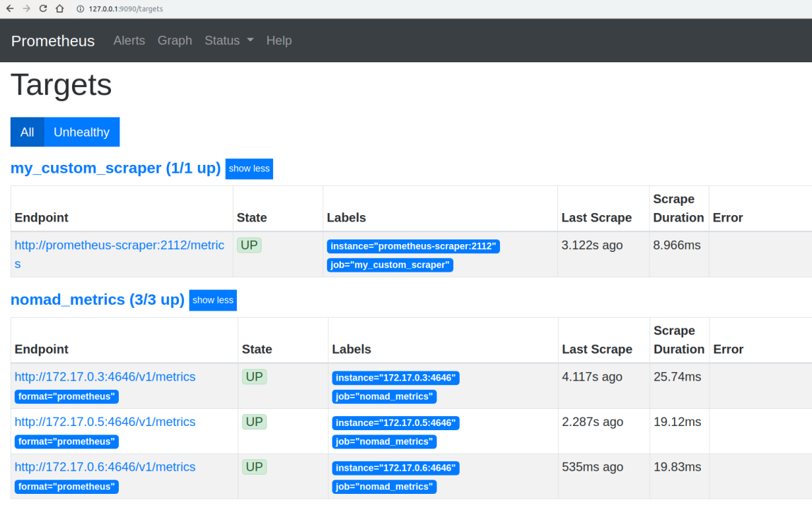Select the All targets filter
The image size is (812, 525).
pos(28,132)
